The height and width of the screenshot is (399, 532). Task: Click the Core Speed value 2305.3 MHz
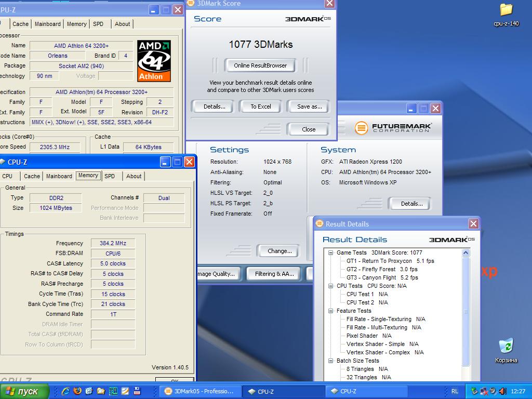55,147
